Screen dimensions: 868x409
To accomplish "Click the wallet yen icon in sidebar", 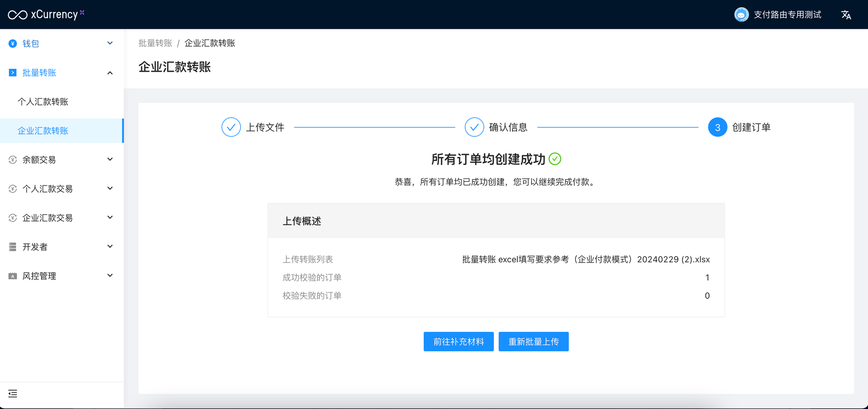I will (x=13, y=43).
